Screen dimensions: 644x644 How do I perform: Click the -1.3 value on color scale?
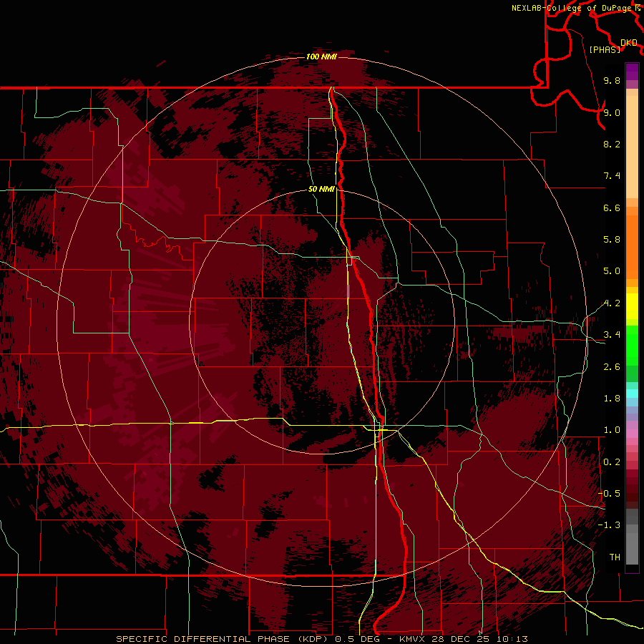coord(609,525)
